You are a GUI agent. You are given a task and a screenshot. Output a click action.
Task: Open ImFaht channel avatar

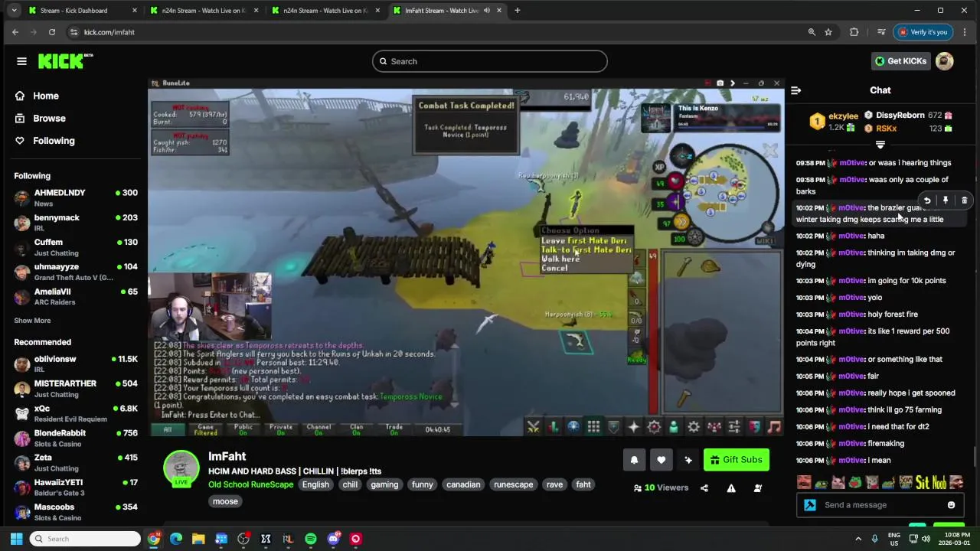[181, 468]
